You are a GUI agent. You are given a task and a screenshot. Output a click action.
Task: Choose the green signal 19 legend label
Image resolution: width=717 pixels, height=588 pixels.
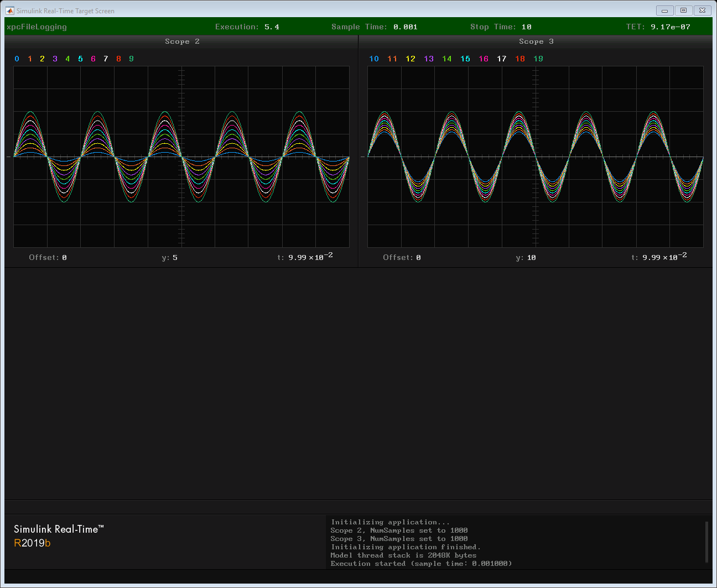[x=538, y=59]
